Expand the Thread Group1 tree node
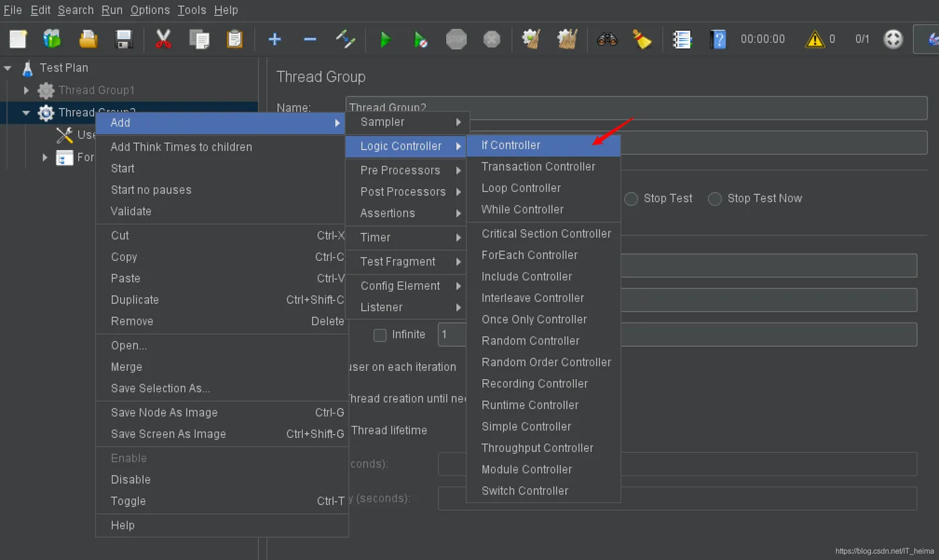Viewport: 939px width, 560px height. (x=26, y=90)
